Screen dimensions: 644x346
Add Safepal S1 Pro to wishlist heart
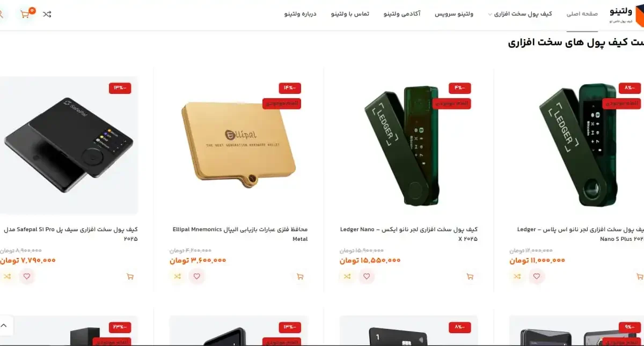26,276
